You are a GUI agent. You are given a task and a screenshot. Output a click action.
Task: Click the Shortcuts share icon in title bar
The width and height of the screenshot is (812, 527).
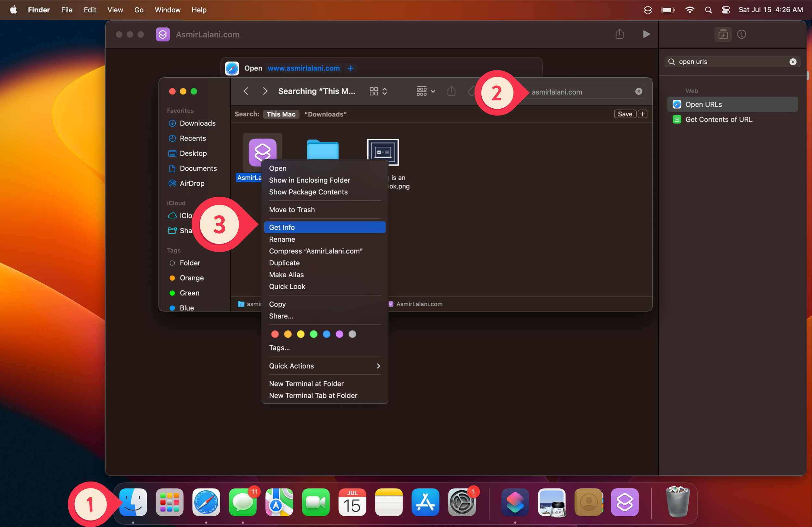[x=619, y=34]
